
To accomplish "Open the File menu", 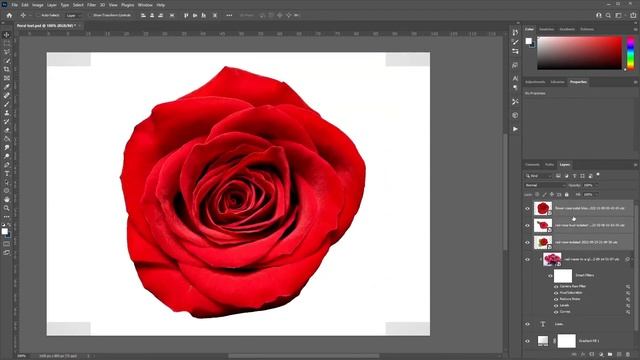I will [x=14, y=5].
